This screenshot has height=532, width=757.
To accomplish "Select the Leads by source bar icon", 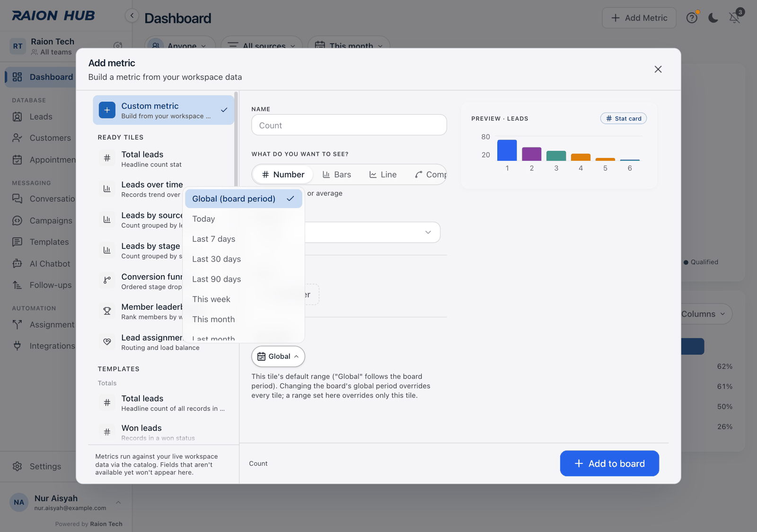I will (x=107, y=219).
